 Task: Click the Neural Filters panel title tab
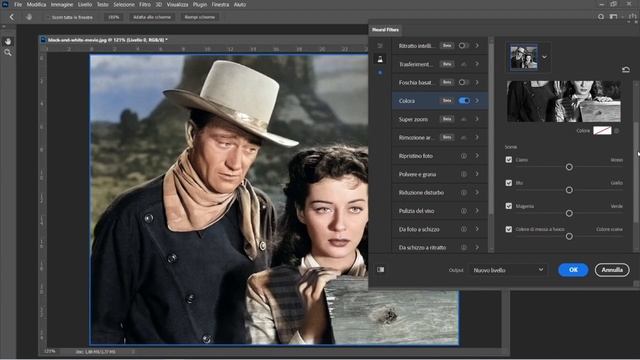(x=385, y=30)
